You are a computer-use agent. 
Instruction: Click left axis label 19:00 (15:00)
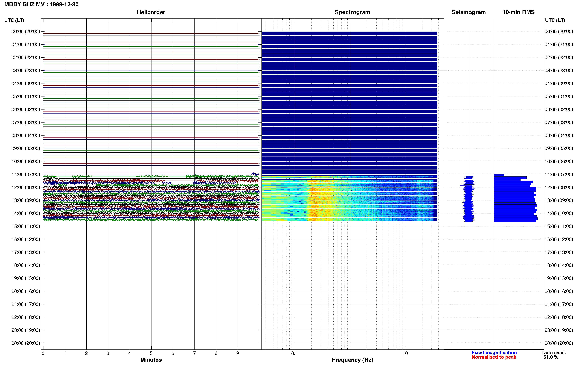[x=26, y=278]
